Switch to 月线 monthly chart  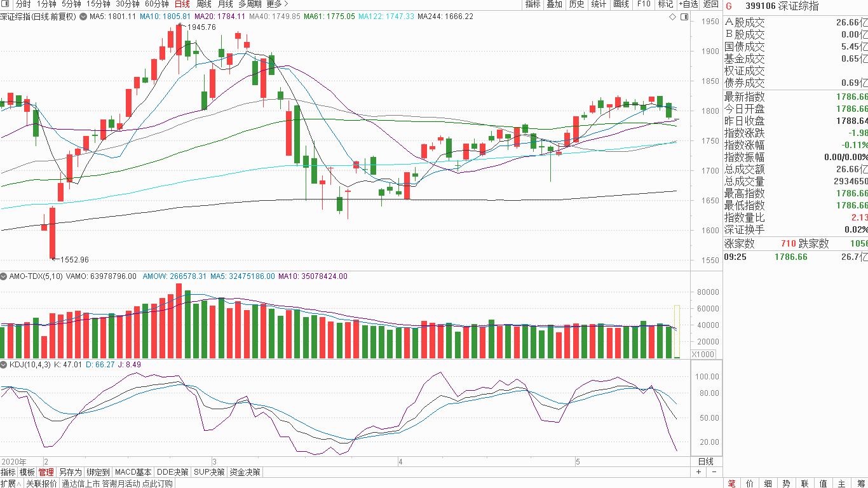point(225,4)
